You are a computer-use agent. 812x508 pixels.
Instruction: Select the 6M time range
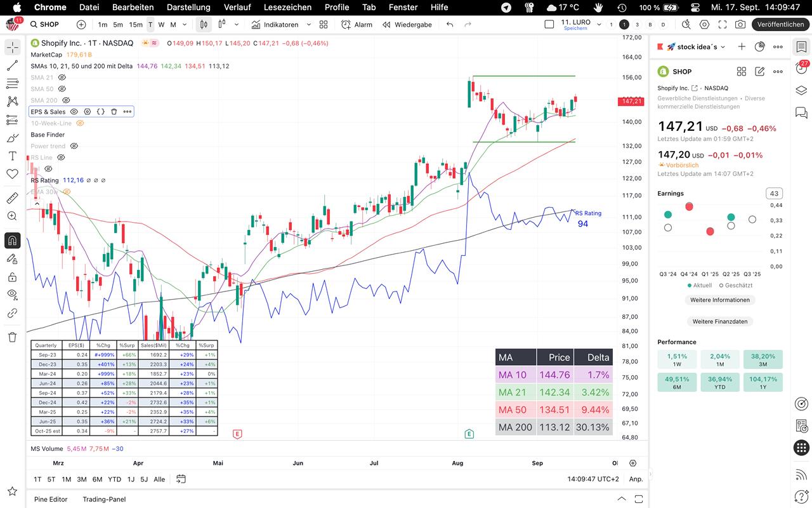[97, 479]
